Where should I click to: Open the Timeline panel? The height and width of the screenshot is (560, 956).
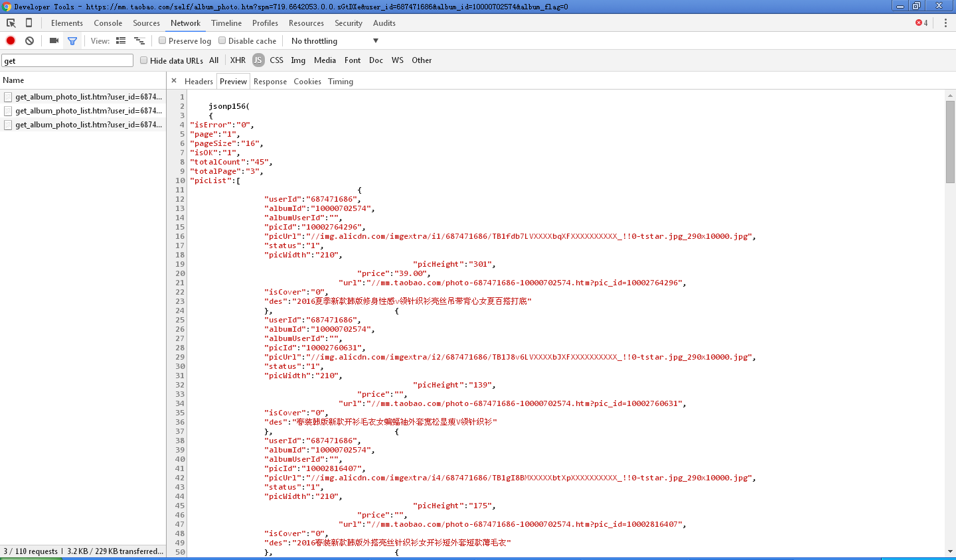[226, 23]
